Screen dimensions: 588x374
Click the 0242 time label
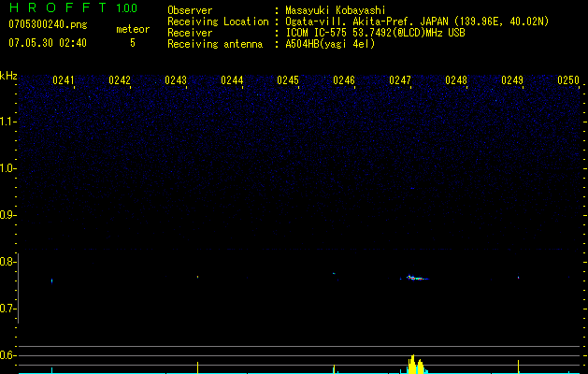(120, 80)
